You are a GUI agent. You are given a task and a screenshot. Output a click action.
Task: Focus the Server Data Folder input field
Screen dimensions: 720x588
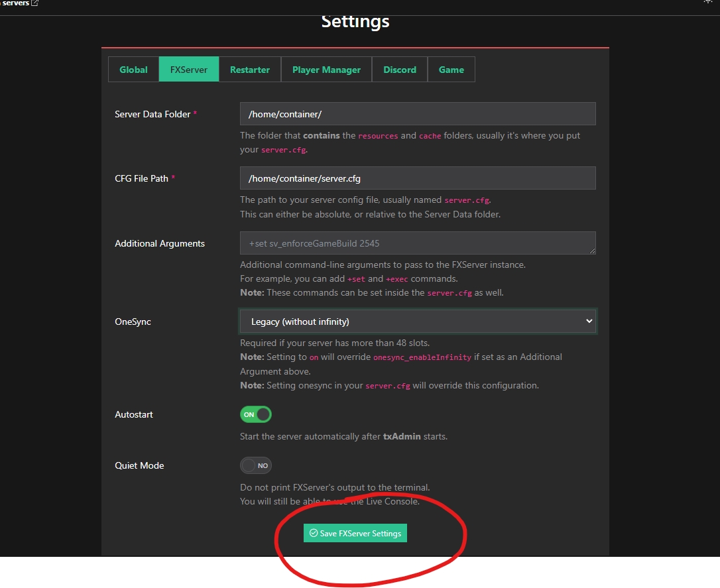coord(418,114)
